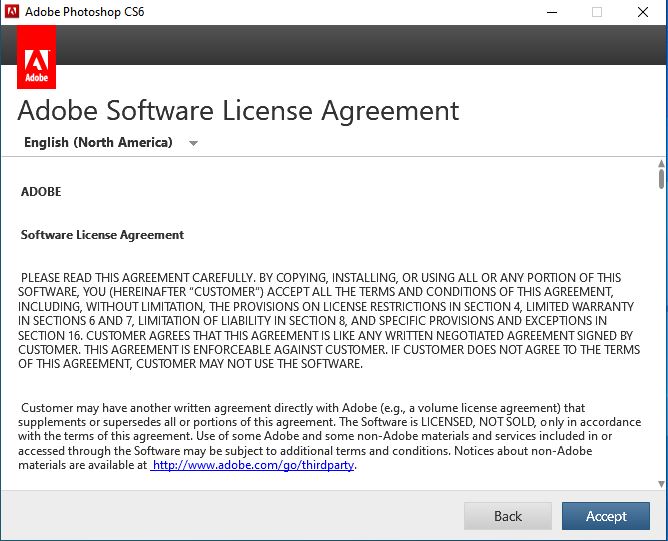The image size is (668, 541).
Task: Open the adobe.com thirdparty link
Action: click(x=253, y=465)
